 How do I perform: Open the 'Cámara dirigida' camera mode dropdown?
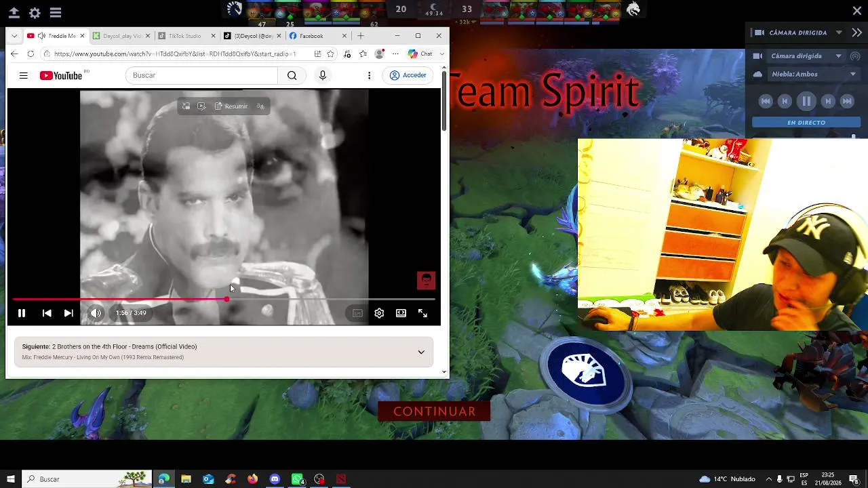tap(806, 56)
